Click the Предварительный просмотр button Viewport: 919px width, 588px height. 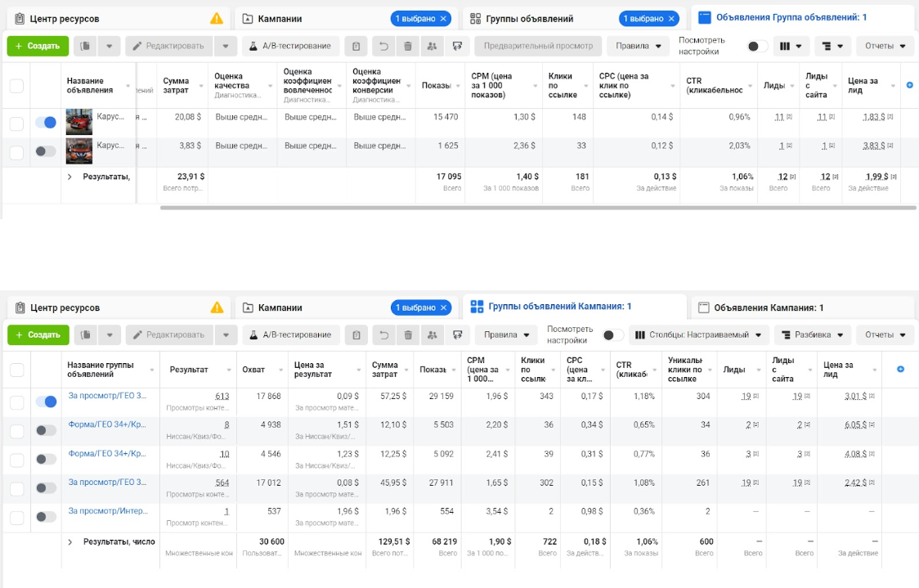(x=538, y=46)
